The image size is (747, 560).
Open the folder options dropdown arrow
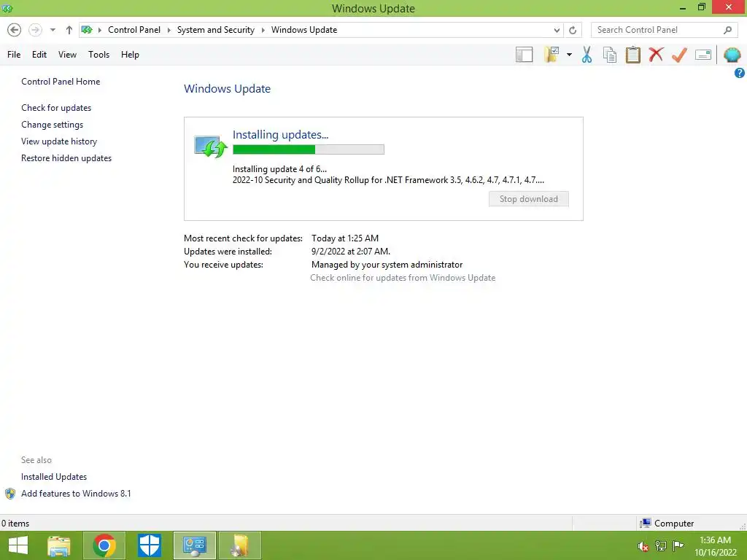(x=569, y=55)
